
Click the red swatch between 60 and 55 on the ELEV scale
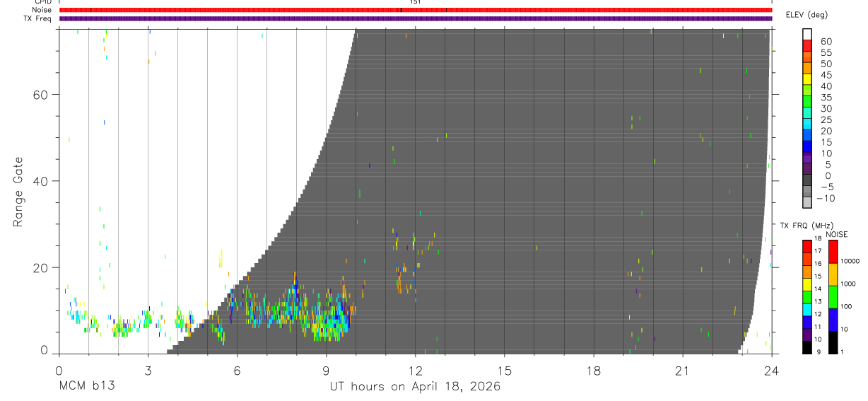807,46
